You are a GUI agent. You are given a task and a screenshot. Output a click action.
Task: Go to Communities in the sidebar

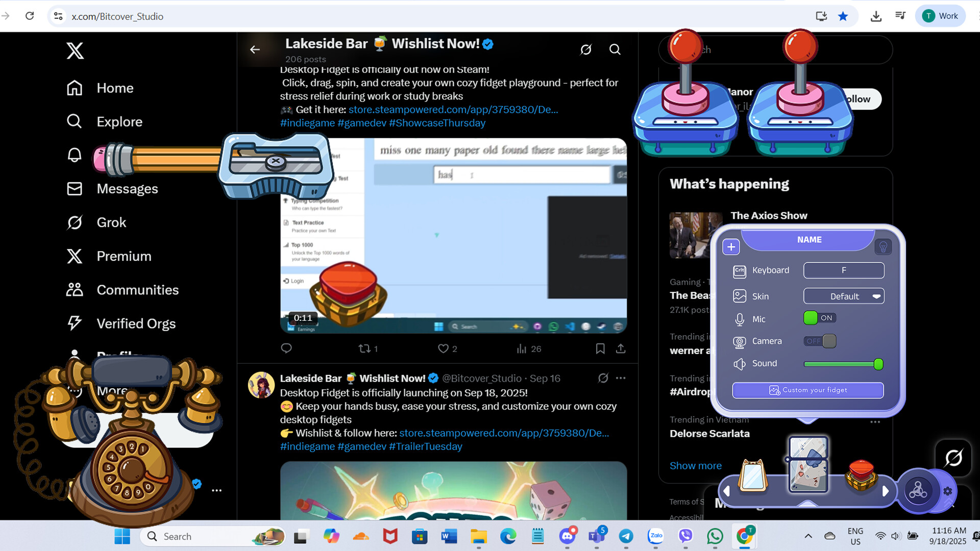click(137, 290)
